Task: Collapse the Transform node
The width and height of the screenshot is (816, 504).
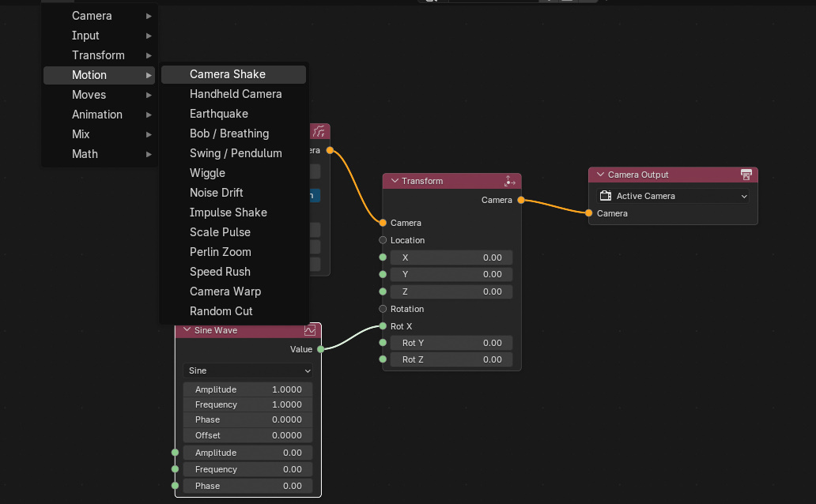Action: [x=395, y=181]
